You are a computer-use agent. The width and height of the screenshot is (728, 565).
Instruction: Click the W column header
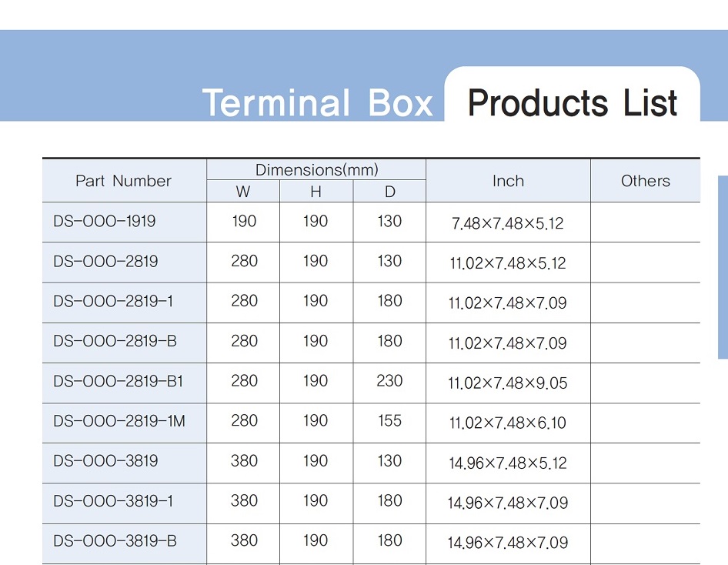pyautogui.click(x=243, y=191)
